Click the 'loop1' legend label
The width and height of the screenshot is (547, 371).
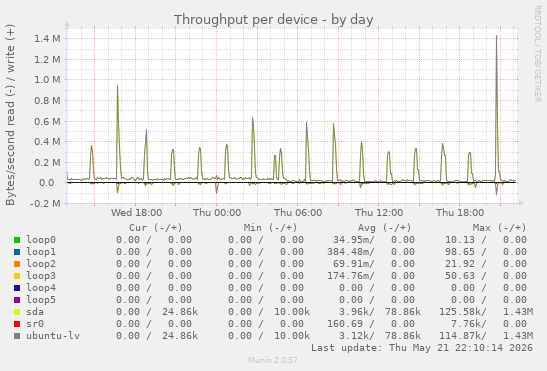41,252
